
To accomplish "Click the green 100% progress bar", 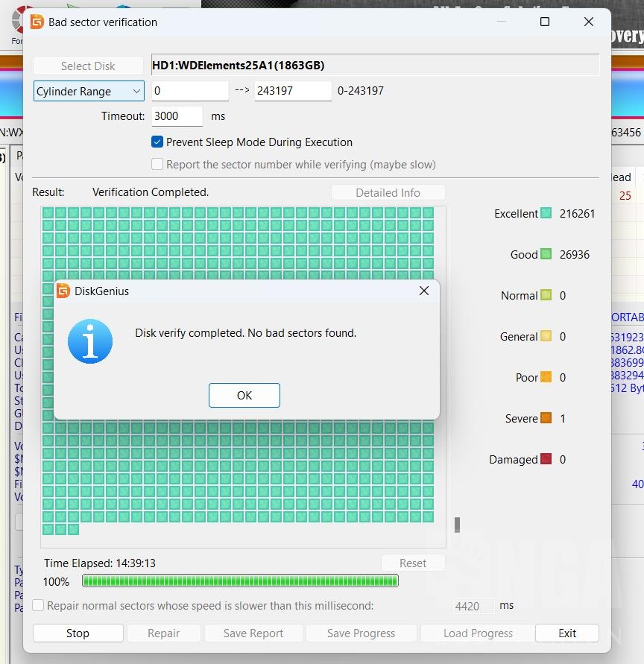I will pyautogui.click(x=240, y=581).
